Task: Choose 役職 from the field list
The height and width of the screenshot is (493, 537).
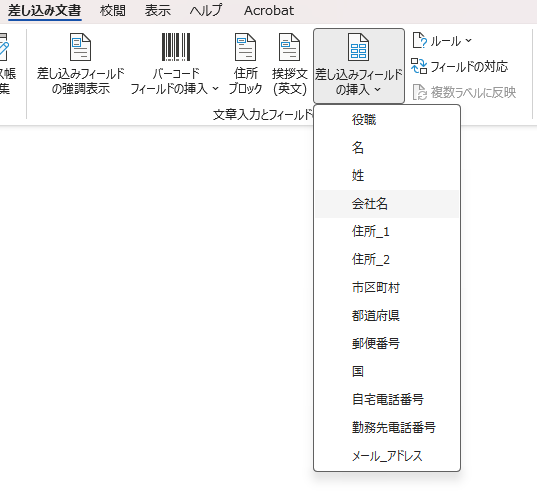Action: [387, 120]
